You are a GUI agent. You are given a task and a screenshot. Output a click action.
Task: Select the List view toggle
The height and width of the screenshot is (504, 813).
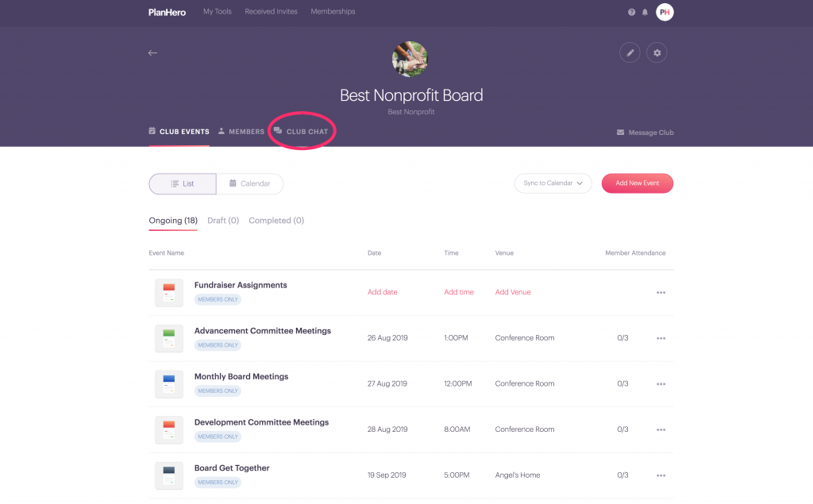[182, 183]
